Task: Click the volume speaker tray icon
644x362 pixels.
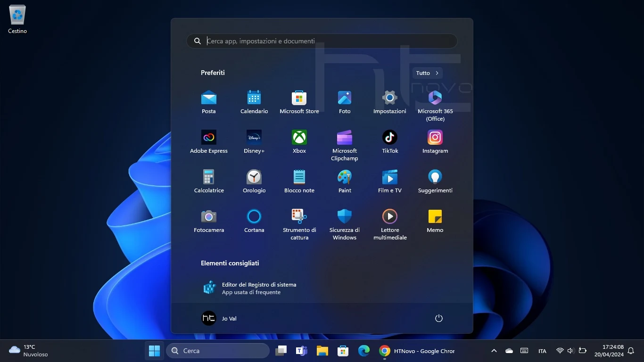Action: 570,351
